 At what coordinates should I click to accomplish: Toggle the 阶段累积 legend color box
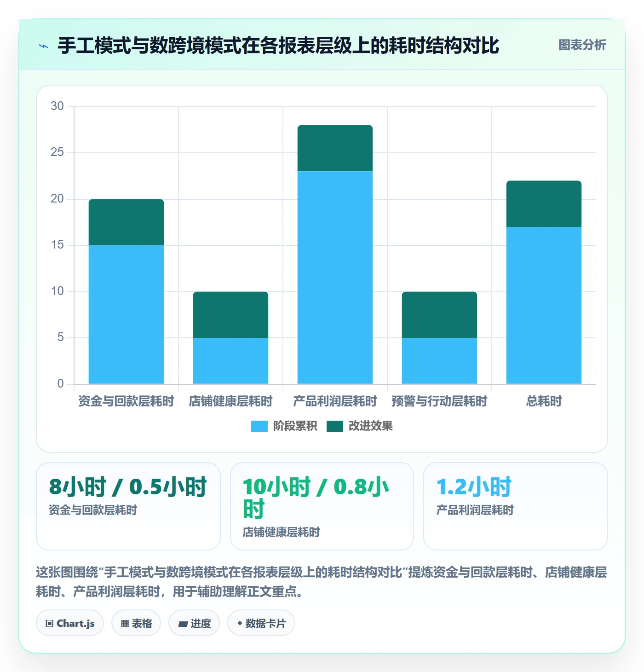coord(259,426)
